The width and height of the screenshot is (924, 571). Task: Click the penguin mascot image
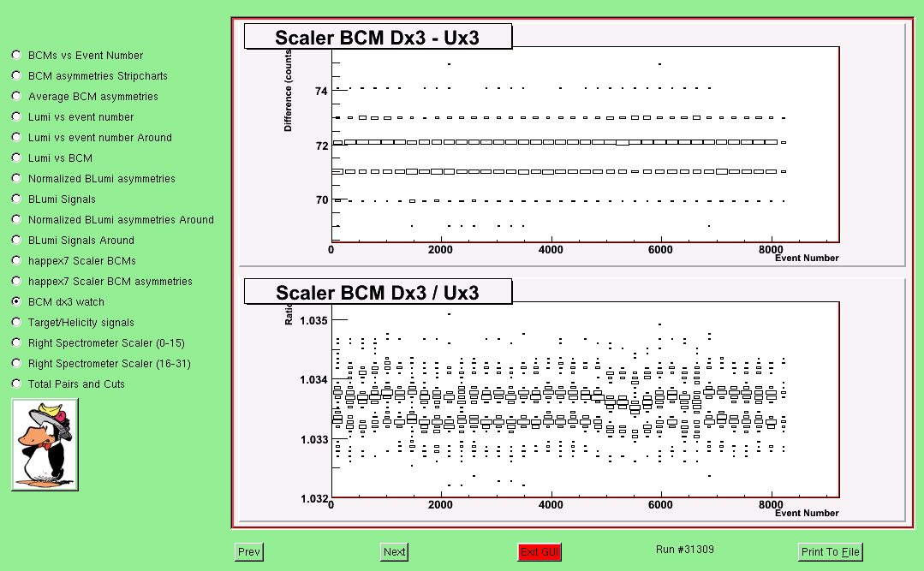click(45, 445)
